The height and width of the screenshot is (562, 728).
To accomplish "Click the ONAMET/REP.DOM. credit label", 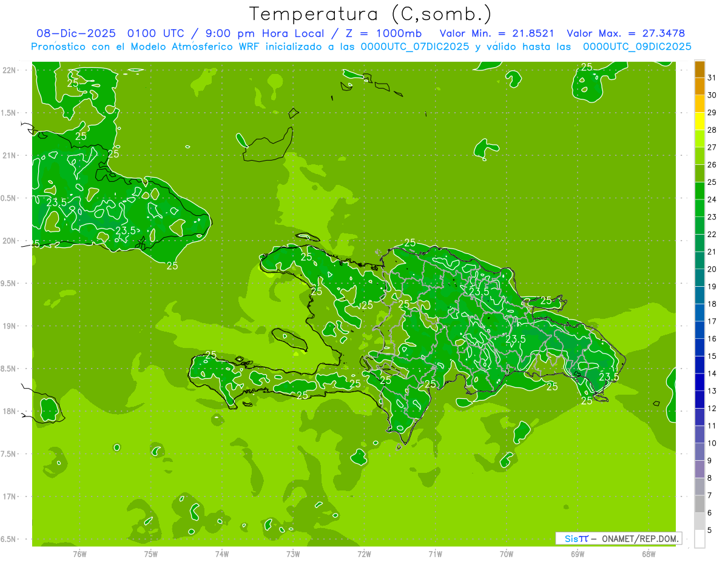I will (x=639, y=538).
